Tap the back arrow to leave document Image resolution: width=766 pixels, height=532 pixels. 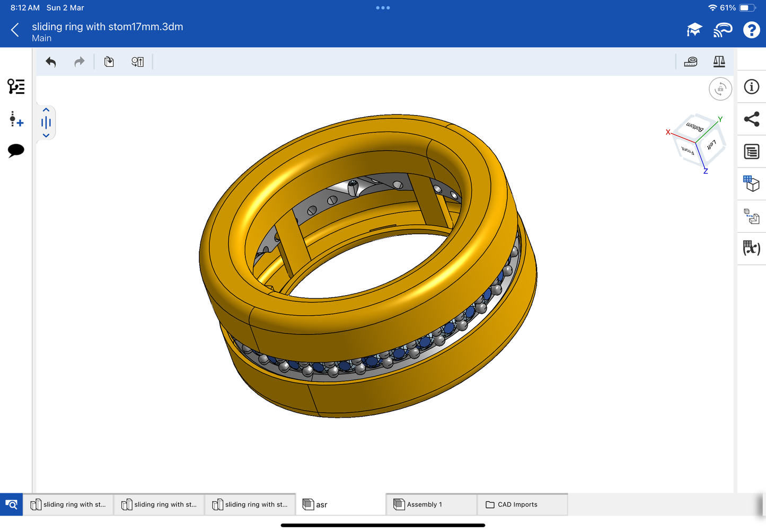(15, 30)
